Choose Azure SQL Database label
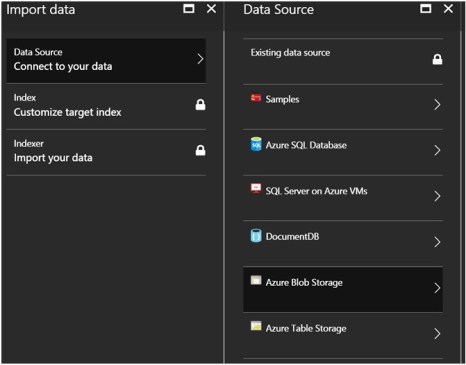Screen dimensions: 466x365 (x=306, y=145)
